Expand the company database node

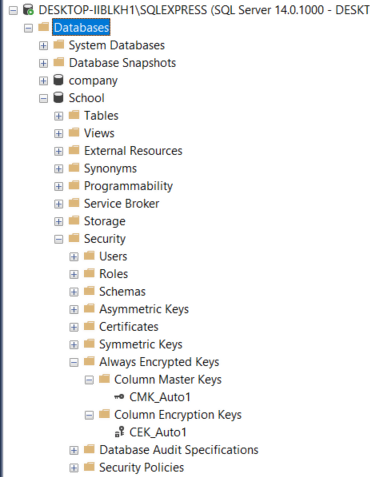43,81
